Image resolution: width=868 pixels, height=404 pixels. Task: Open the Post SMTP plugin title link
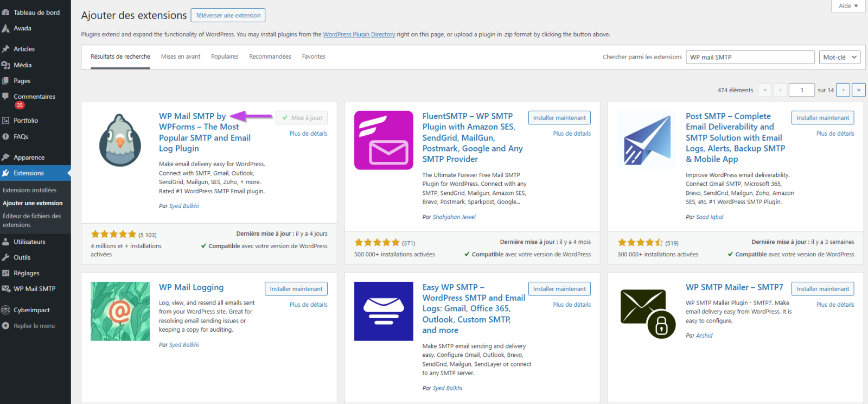[x=735, y=137]
